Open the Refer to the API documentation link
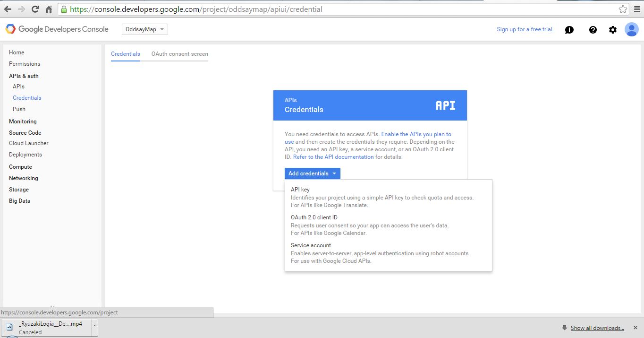Viewport: 644px width, 338px height. click(333, 157)
